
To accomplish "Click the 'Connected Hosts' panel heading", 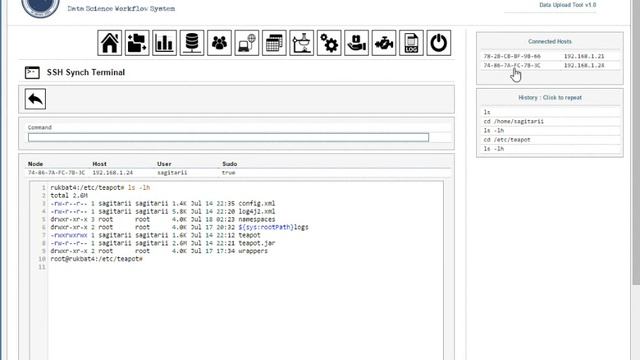I will [x=550, y=42].
